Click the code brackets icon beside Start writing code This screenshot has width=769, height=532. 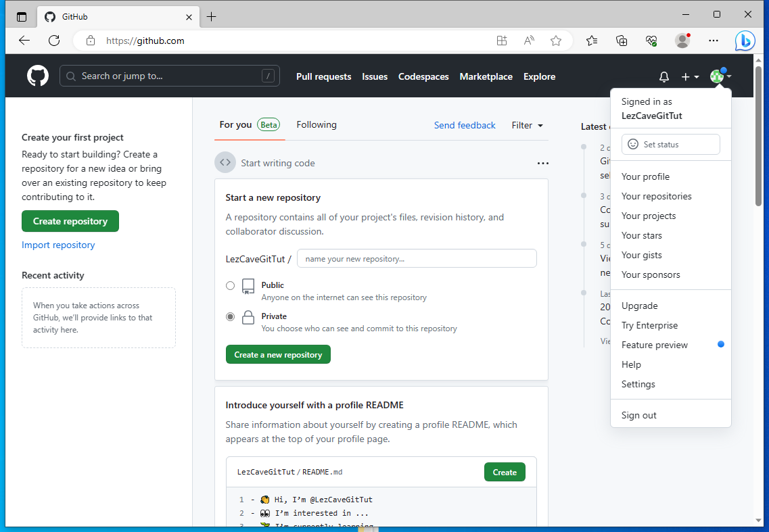(225, 162)
